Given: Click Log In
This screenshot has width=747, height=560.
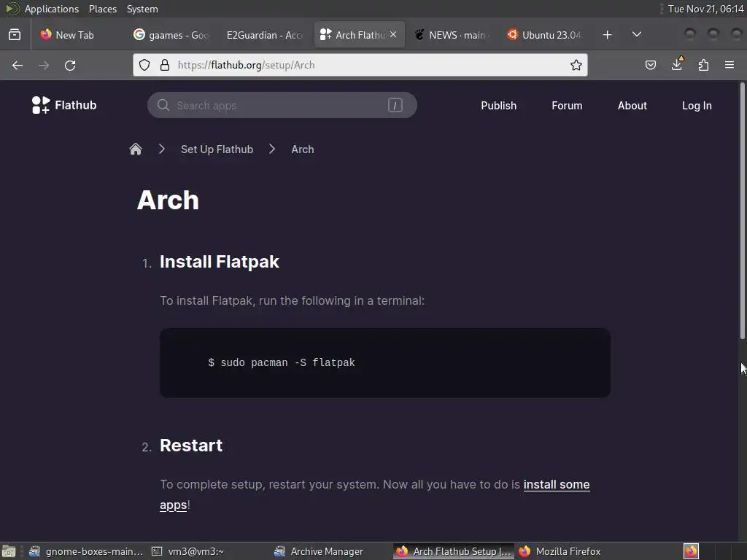Looking at the screenshot, I should [x=697, y=106].
